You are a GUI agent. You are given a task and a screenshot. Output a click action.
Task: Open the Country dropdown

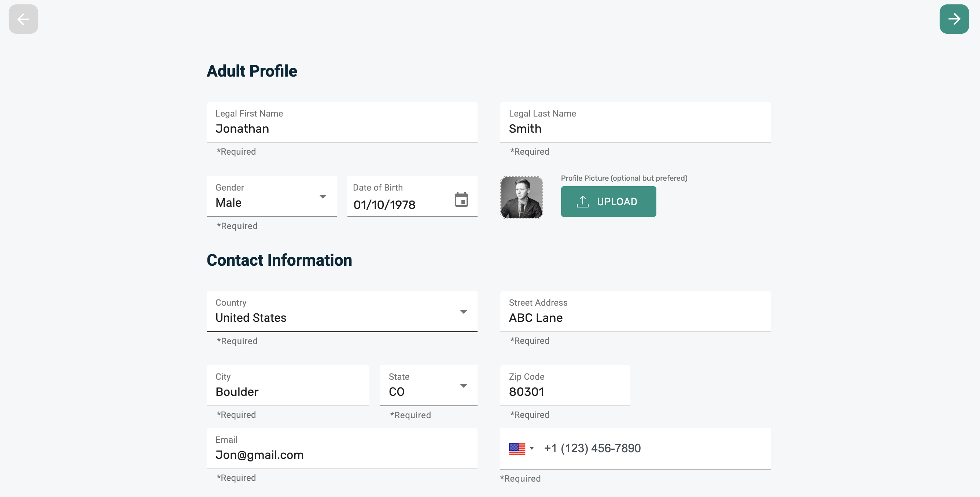click(x=463, y=312)
